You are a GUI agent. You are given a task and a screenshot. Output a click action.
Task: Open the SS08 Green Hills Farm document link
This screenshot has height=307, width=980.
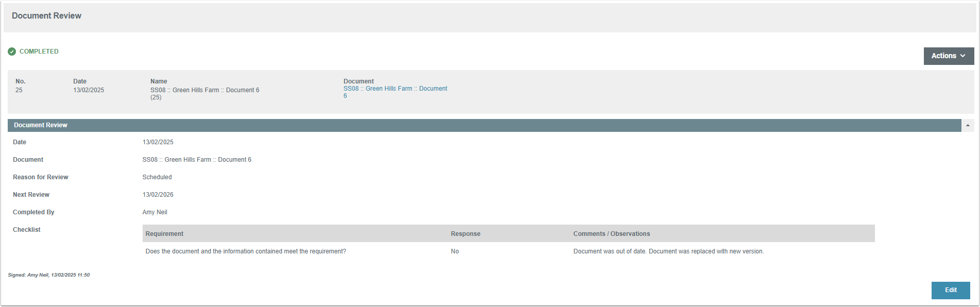394,89
